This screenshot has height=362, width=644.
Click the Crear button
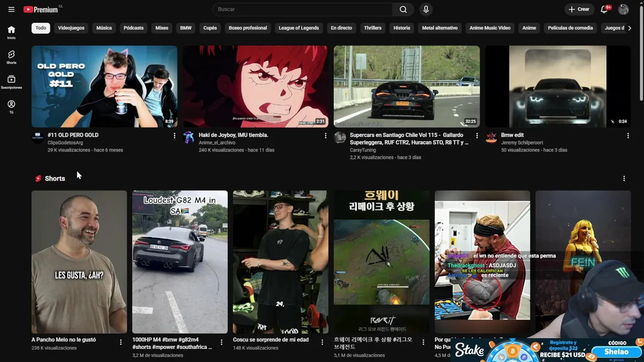(x=579, y=9)
